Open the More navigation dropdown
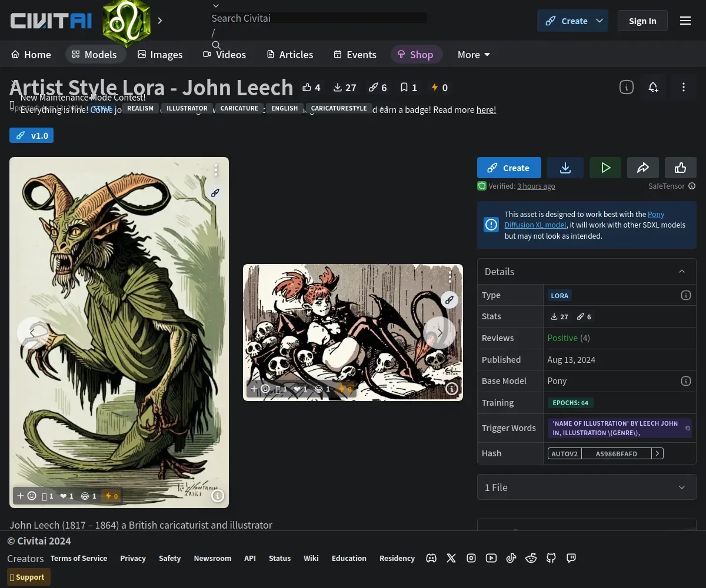 474,54
